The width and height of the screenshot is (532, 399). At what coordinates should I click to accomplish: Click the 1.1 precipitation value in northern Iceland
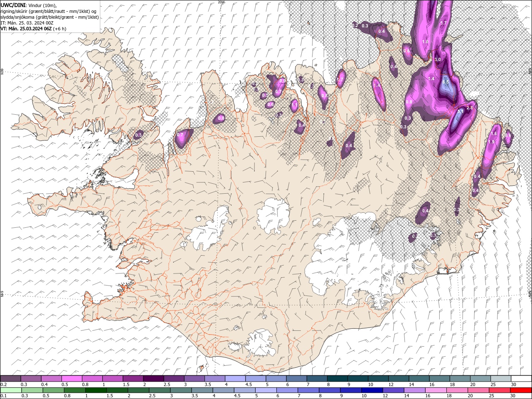click(294, 106)
